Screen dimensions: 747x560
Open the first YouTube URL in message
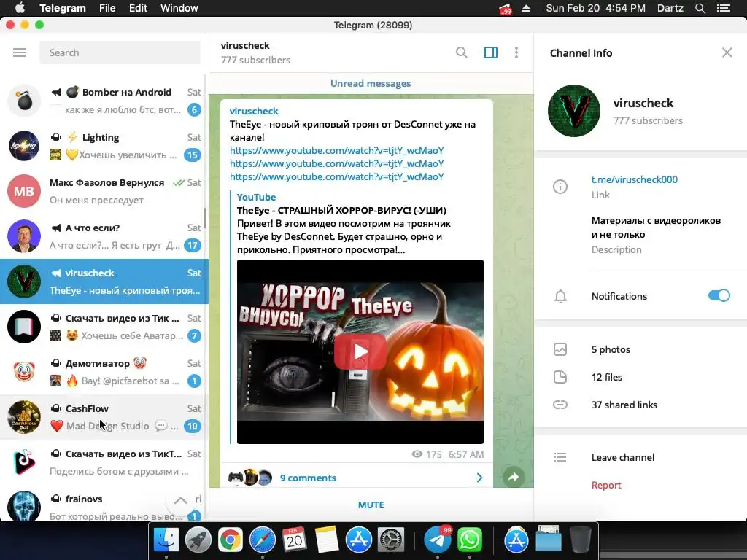coord(336,150)
